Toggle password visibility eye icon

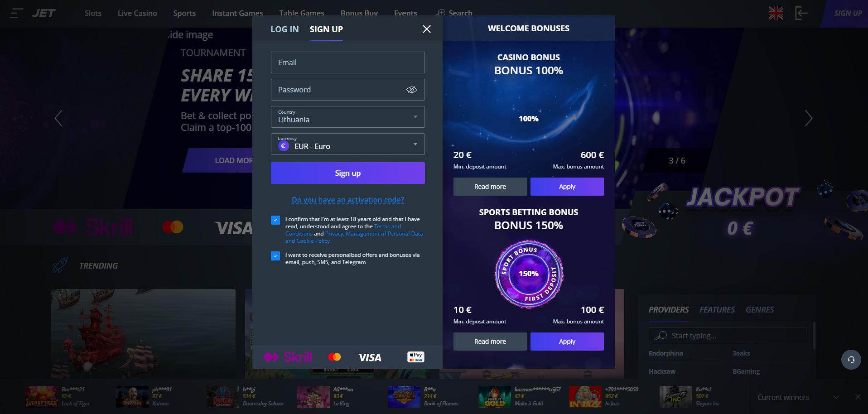point(411,90)
